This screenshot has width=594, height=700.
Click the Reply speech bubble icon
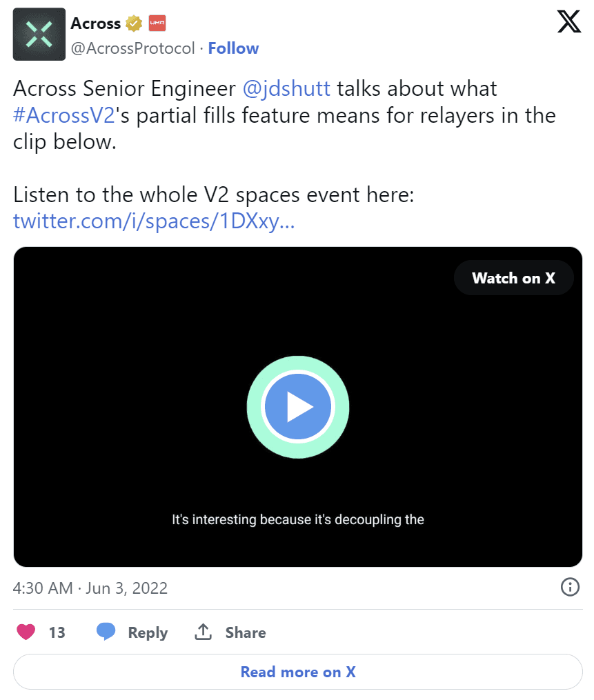coord(106,632)
